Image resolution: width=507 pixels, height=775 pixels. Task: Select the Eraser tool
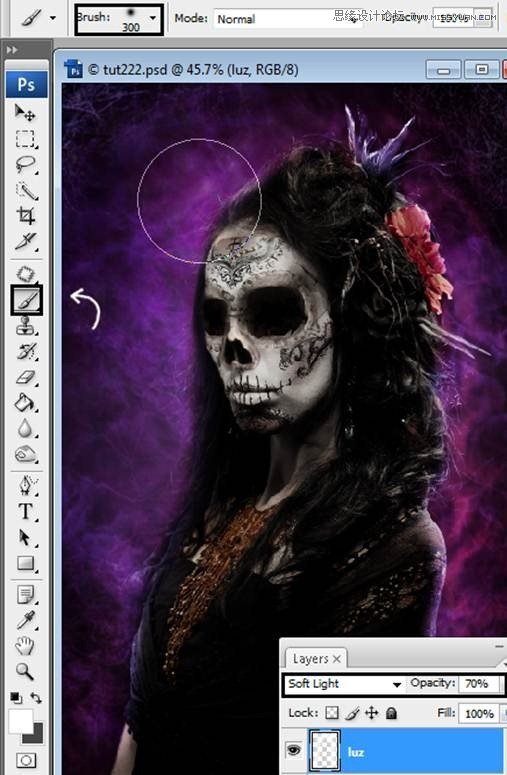click(x=25, y=378)
